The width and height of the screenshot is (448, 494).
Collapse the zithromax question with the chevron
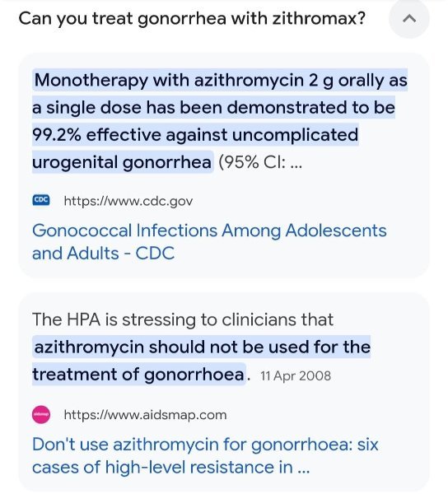409,19
